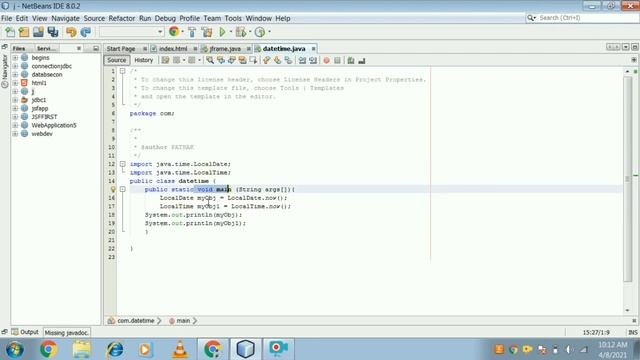Open the Tools menu

[x=233, y=18]
